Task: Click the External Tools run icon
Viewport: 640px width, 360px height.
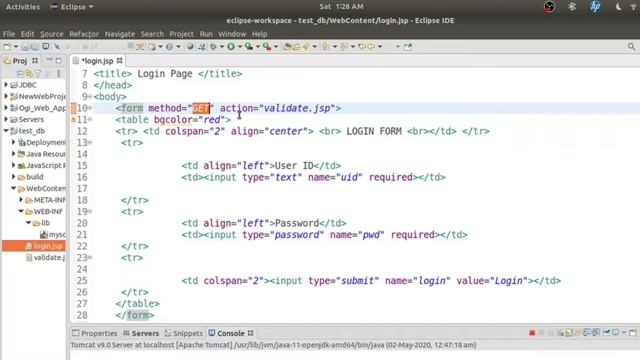Action: click(267, 47)
